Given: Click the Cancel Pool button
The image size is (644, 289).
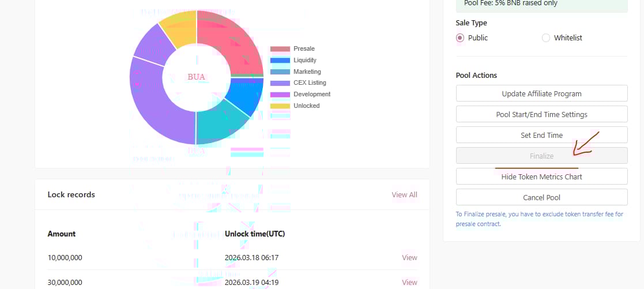Looking at the screenshot, I should 541,197.
